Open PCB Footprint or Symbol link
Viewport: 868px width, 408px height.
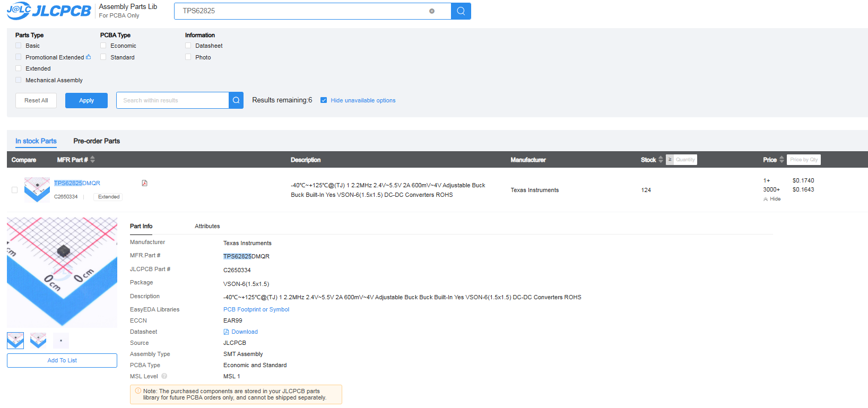coord(256,309)
